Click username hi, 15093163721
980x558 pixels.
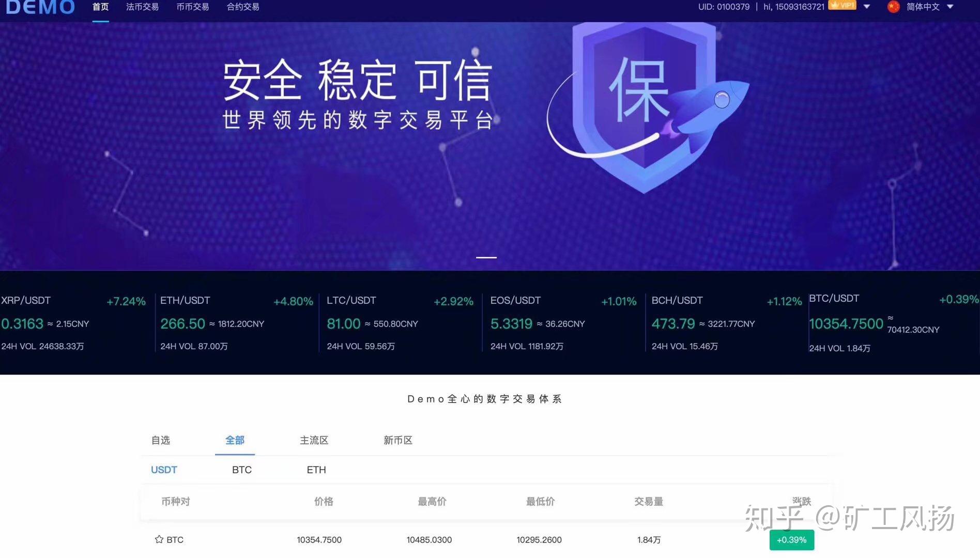coord(793,7)
